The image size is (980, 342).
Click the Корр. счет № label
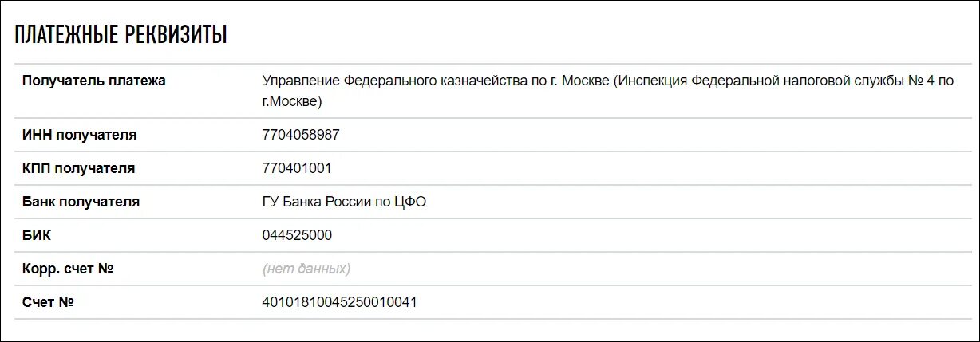click(69, 269)
